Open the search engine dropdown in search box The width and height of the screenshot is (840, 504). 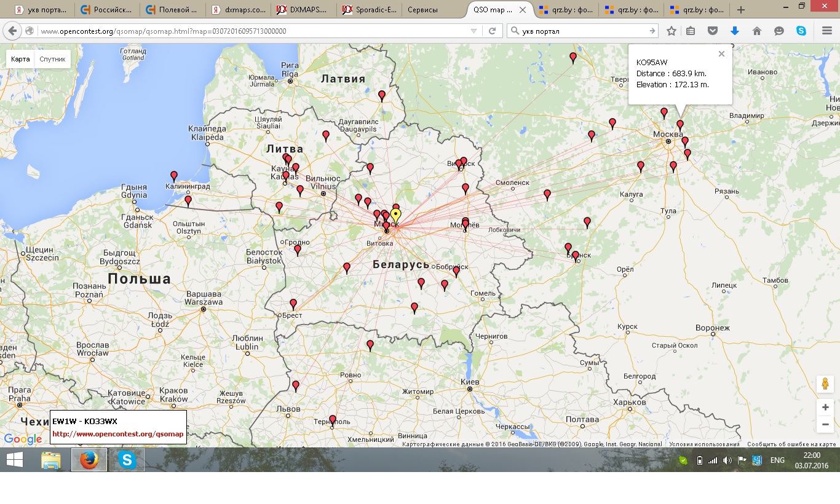[515, 31]
